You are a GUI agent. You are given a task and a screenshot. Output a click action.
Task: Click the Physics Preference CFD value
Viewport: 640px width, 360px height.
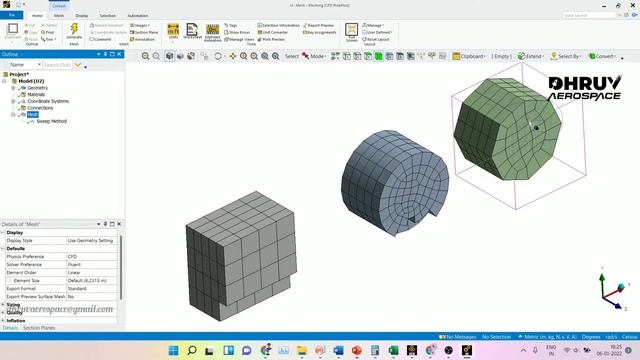point(91,256)
